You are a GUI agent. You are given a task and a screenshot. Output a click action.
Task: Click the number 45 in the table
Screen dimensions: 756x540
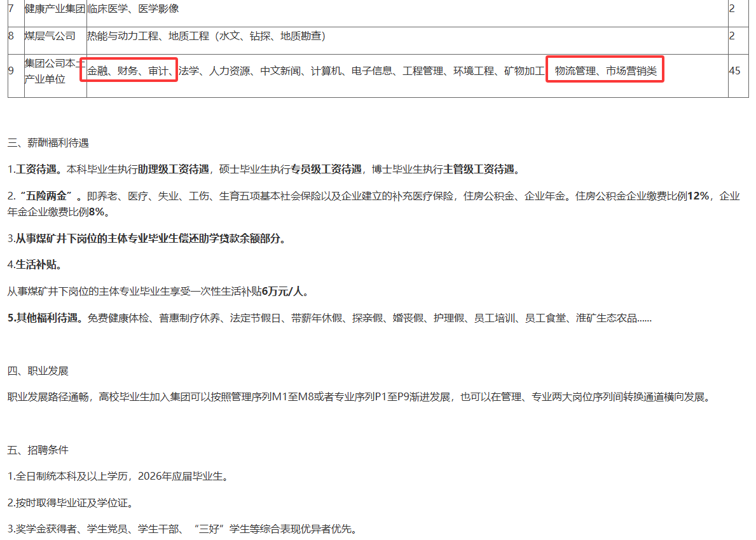[734, 71]
